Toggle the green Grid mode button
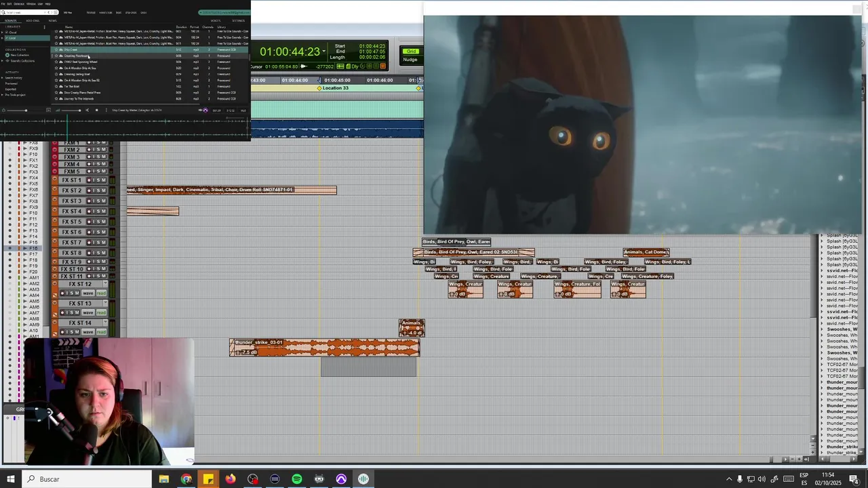Viewport: 868px width, 488px height. [x=411, y=52]
